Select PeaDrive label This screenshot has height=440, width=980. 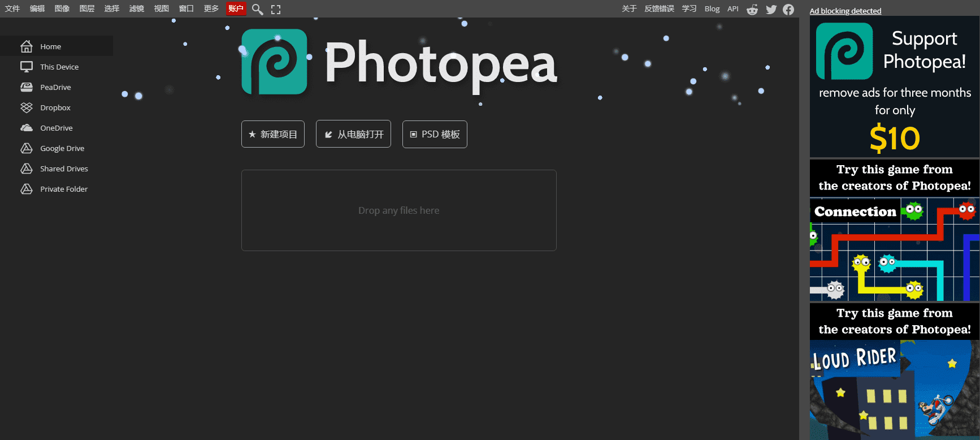coord(55,87)
